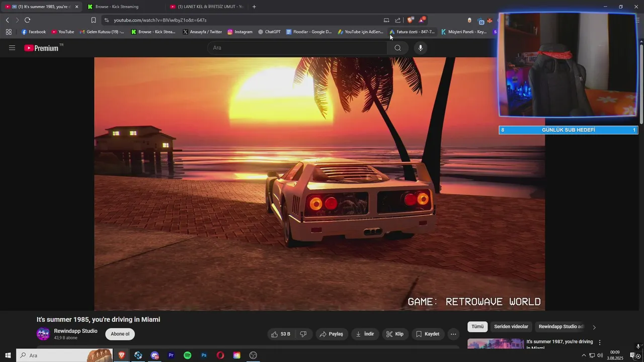
Task: Open OBS Studio from the taskbar
Action: [x=253, y=355]
